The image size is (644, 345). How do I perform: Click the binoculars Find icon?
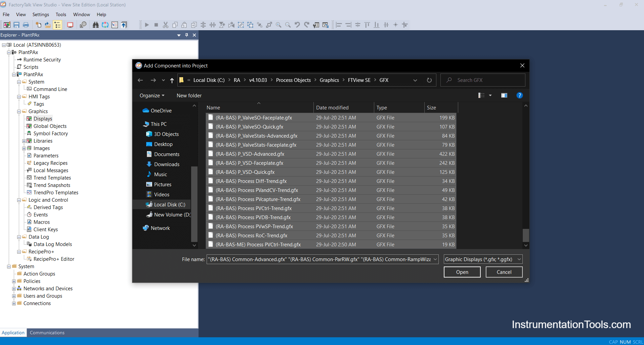[x=96, y=25]
